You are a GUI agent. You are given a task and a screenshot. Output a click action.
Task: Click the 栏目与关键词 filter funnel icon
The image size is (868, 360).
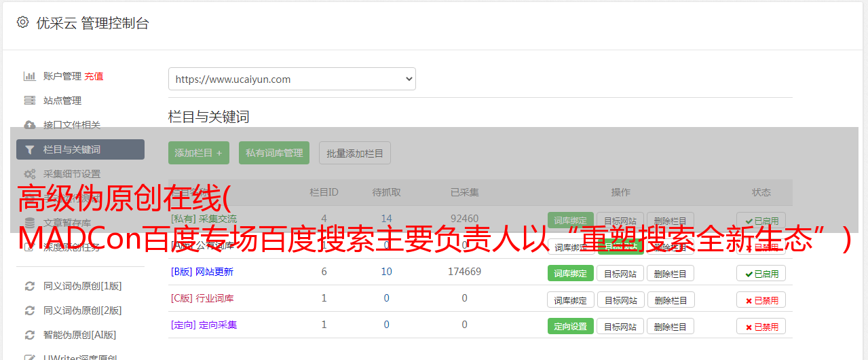[x=29, y=149]
